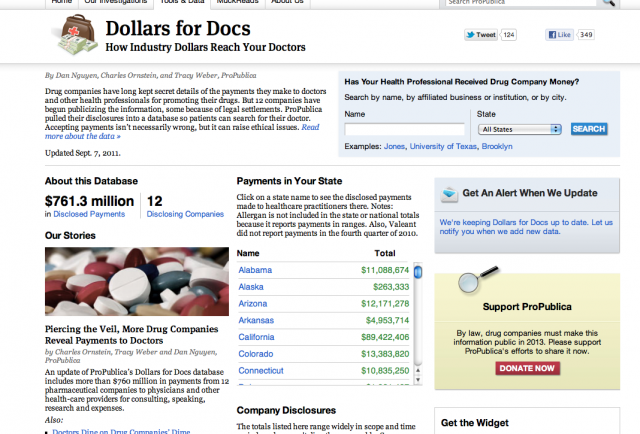
Task: Click the state list scroll up arrow
Action: click(418, 370)
